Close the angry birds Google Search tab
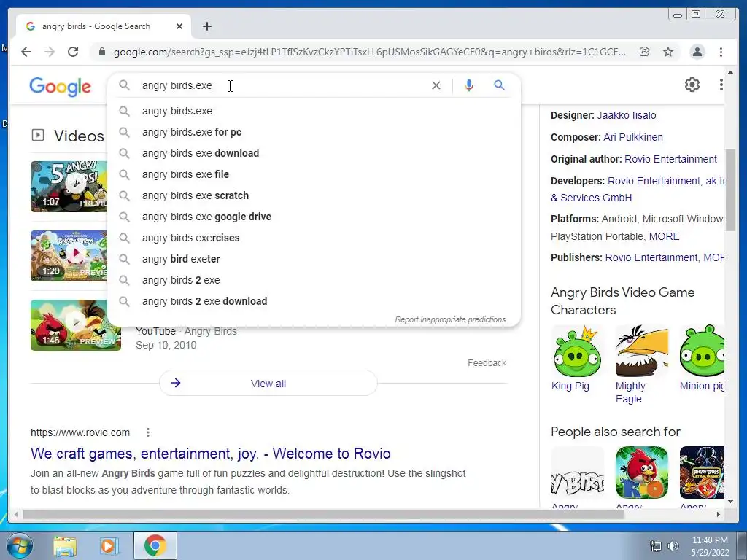This screenshot has width=747, height=560. coord(179,26)
